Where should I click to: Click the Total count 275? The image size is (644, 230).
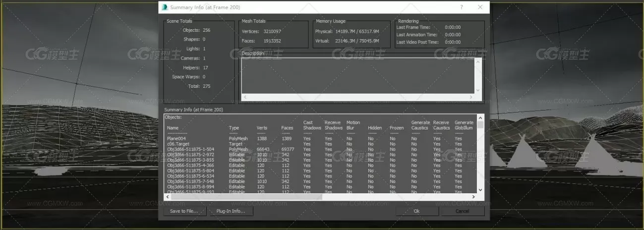click(206, 86)
